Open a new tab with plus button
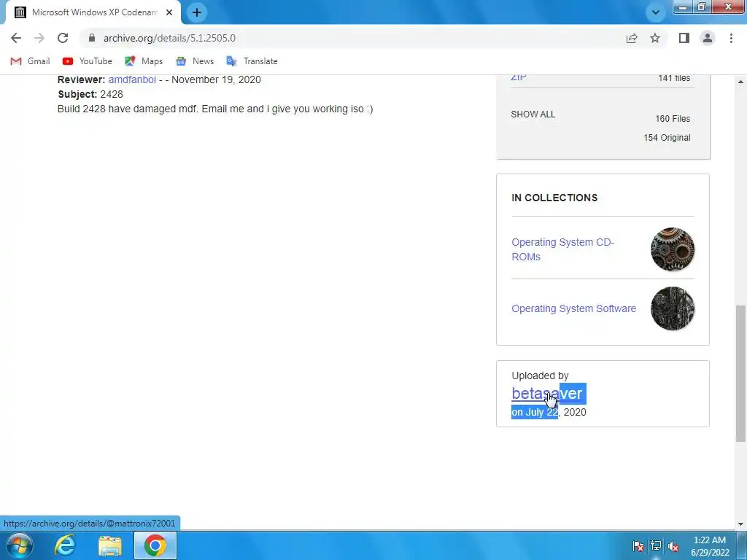The image size is (747, 560). point(197,12)
